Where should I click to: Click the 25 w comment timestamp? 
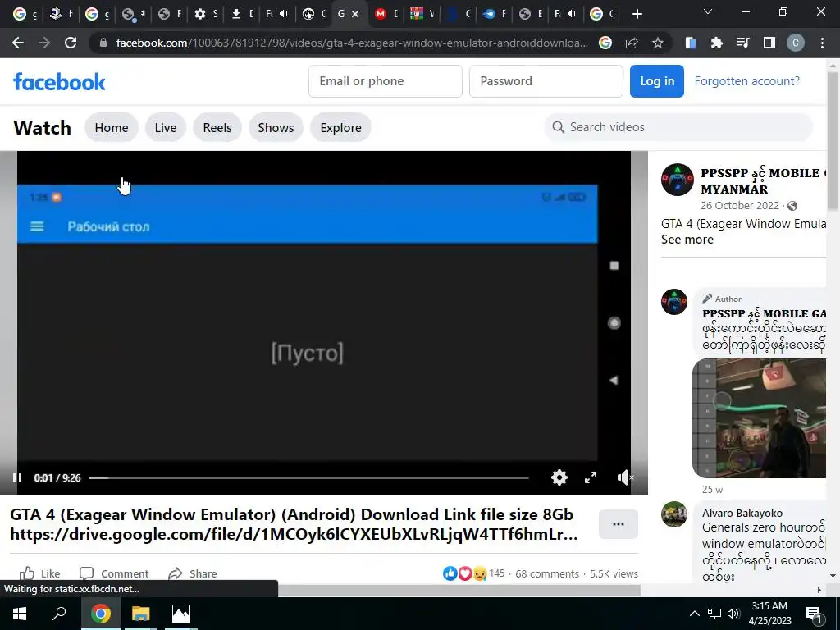tap(712, 490)
